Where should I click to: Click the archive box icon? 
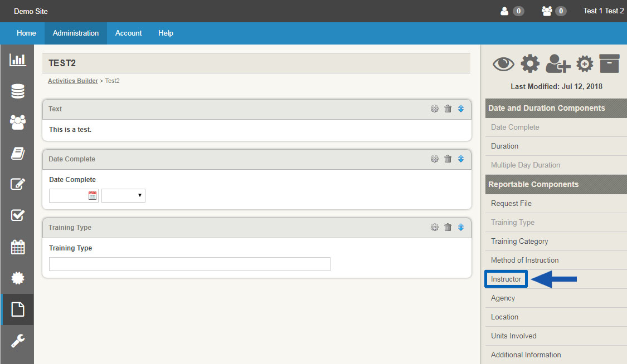pos(609,63)
